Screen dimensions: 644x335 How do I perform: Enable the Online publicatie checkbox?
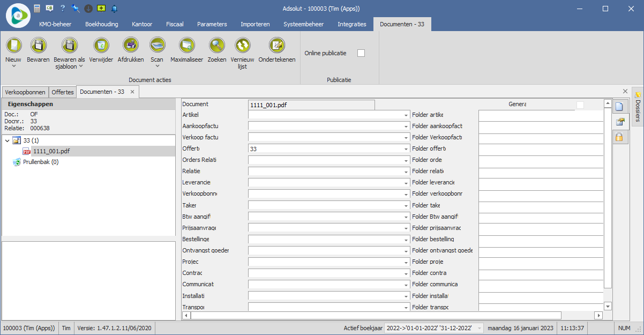[361, 53]
